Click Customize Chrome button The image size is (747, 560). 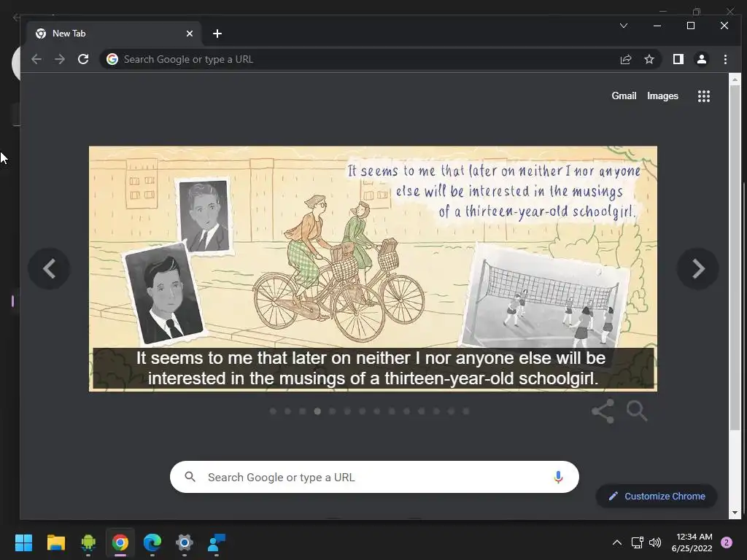click(x=657, y=496)
